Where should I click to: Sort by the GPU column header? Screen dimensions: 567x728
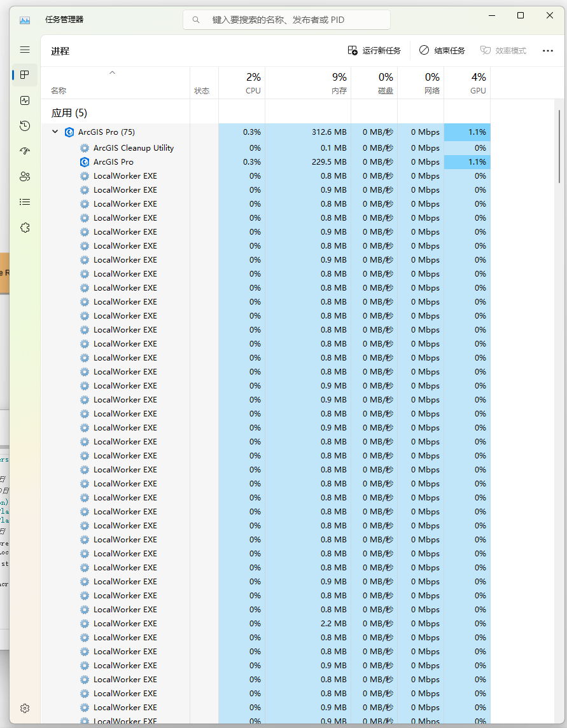[467, 83]
